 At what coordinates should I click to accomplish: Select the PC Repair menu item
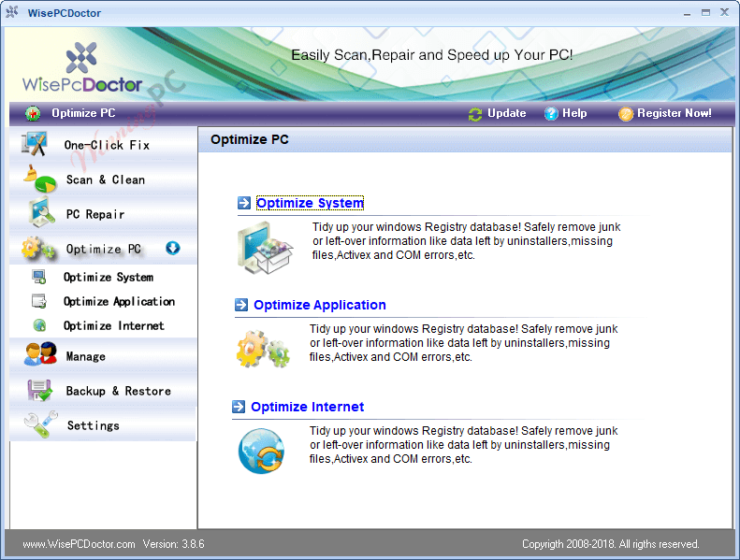pos(103,214)
